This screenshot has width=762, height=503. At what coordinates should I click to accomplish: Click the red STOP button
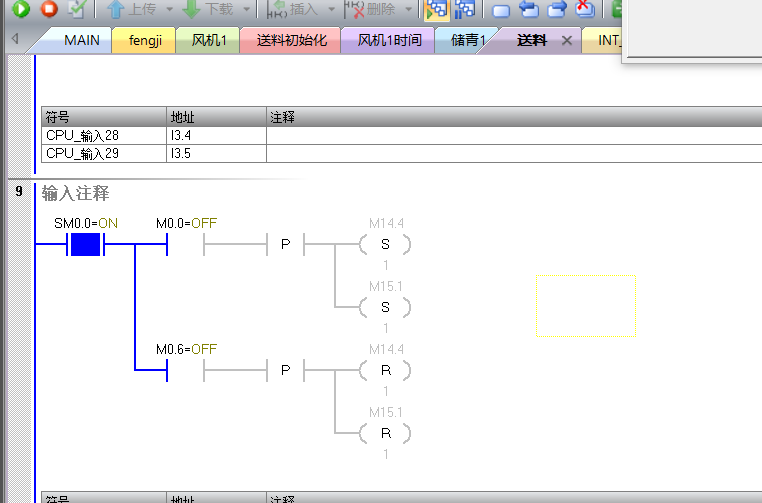(x=48, y=10)
